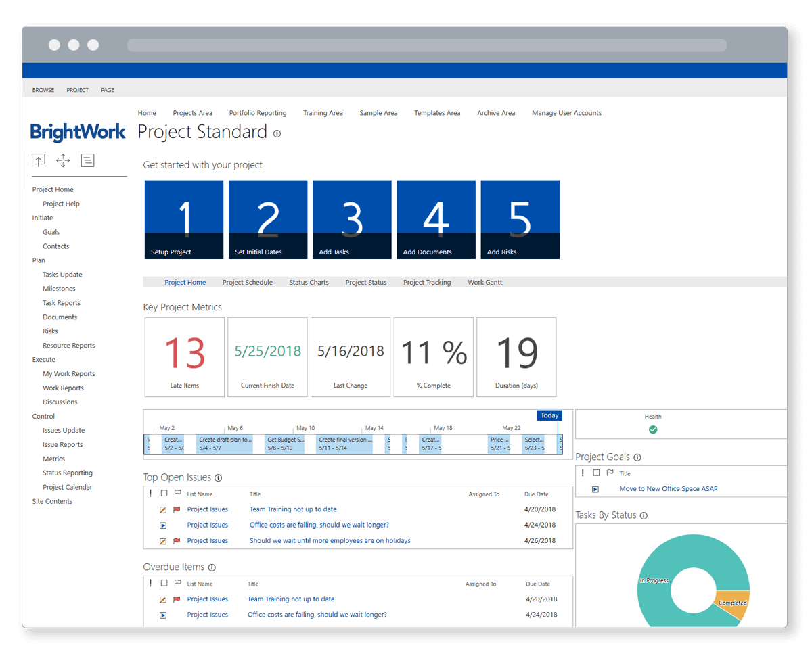This screenshot has width=812, height=654.
Task: Go to Portfolio Reporting in top navigation
Action: click(x=258, y=113)
